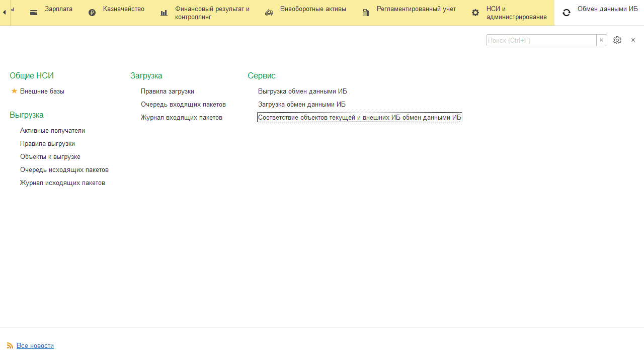Open Очередь исходящих пакетов

point(64,170)
